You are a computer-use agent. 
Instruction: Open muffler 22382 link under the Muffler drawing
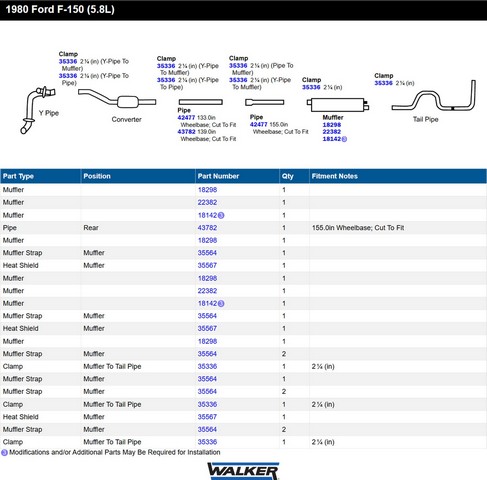[332, 132]
